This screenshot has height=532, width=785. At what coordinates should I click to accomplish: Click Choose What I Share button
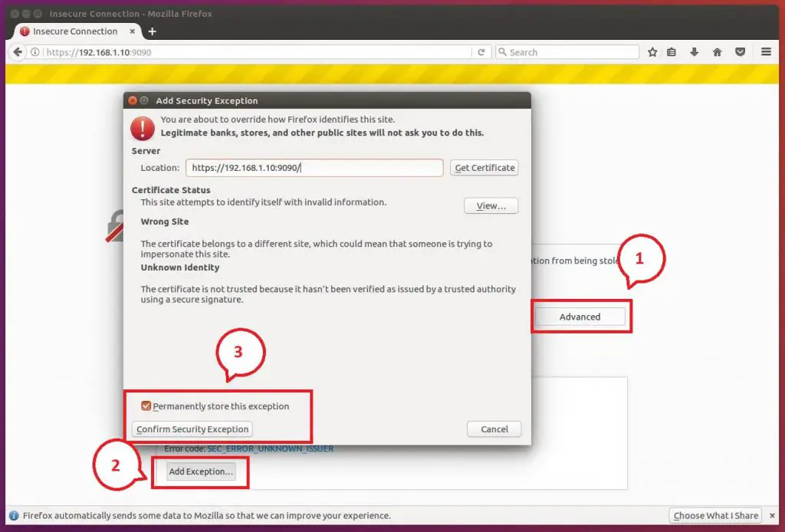pos(715,515)
